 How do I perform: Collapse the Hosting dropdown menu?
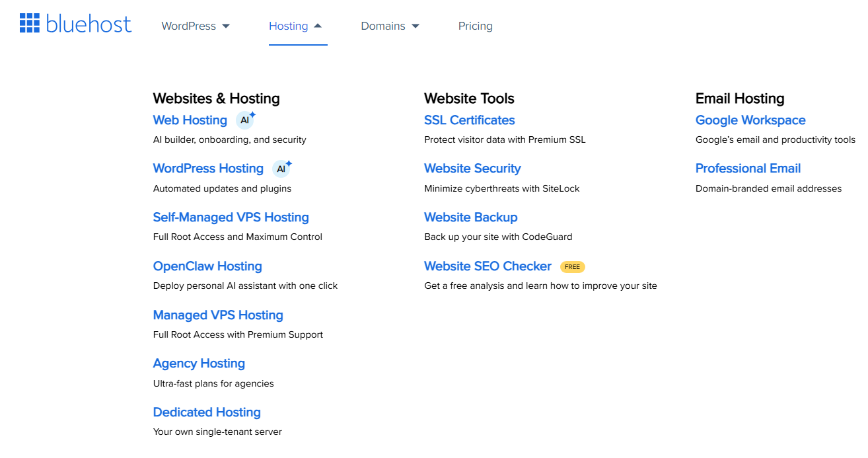[x=297, y=26]
